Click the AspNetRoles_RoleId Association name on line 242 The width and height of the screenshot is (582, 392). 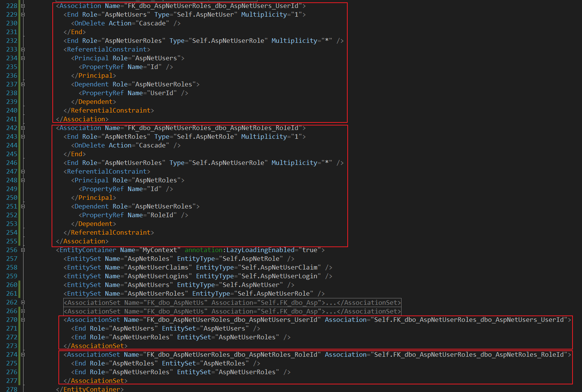(x=213, y=128)
